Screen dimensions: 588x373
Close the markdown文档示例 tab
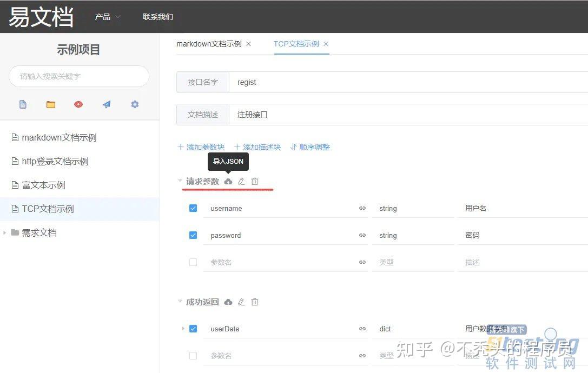click(x=248, y=44)
